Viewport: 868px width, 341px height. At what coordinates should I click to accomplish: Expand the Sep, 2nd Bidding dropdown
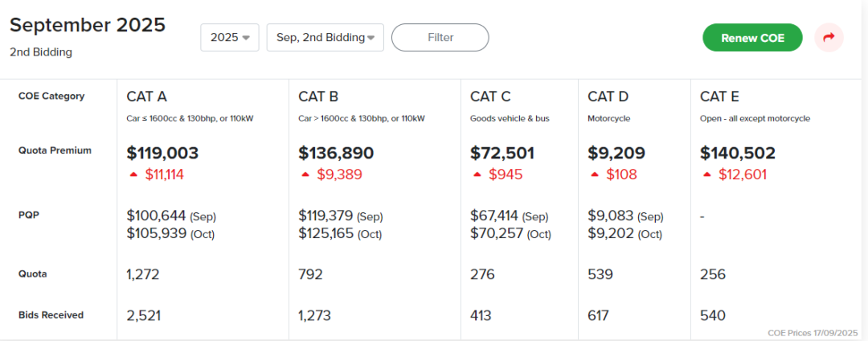[325, 38]
